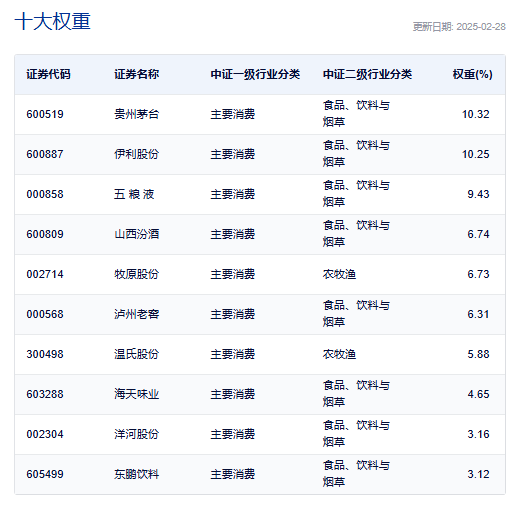
Task: Open stock code 600519
Action: [x=45, y=114]
